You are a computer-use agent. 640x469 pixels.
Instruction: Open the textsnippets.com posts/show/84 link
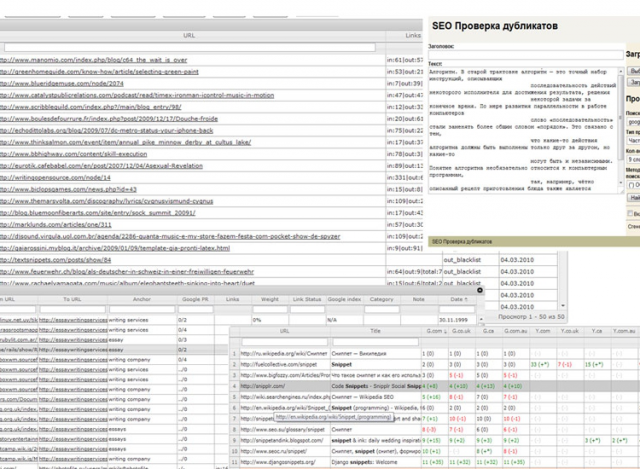click(56, 260)
